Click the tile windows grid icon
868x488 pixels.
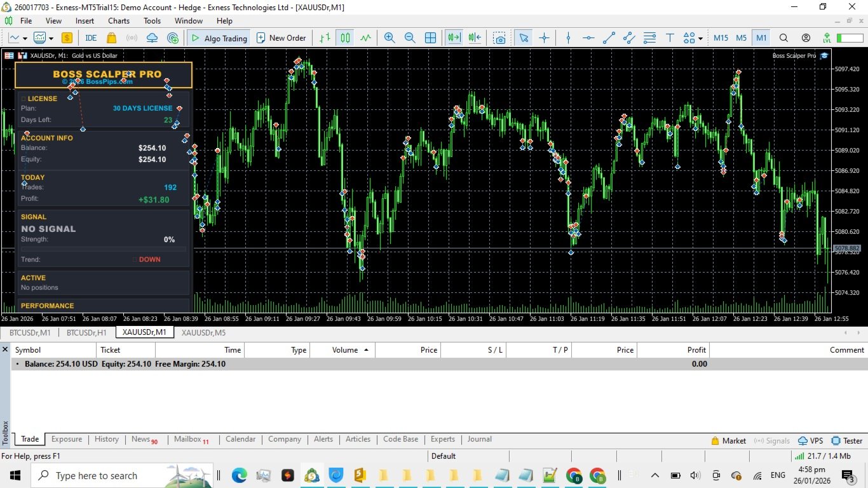pos(430,38)
